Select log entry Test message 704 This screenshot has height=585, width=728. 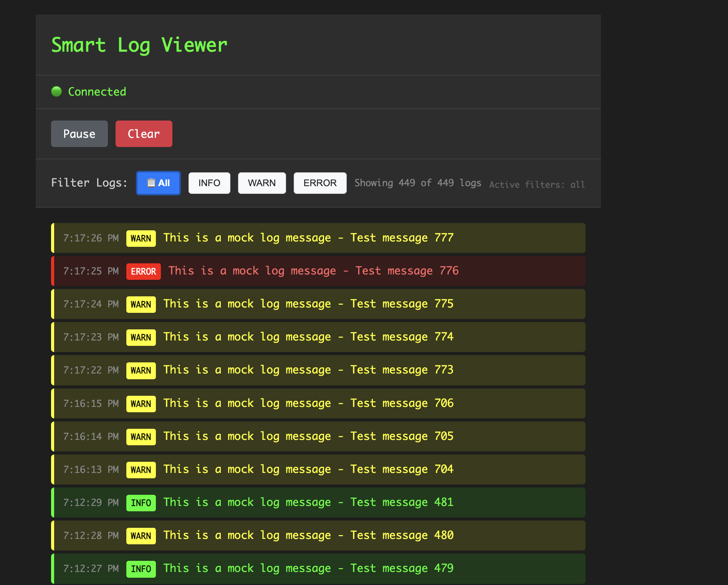coord(318,469)
